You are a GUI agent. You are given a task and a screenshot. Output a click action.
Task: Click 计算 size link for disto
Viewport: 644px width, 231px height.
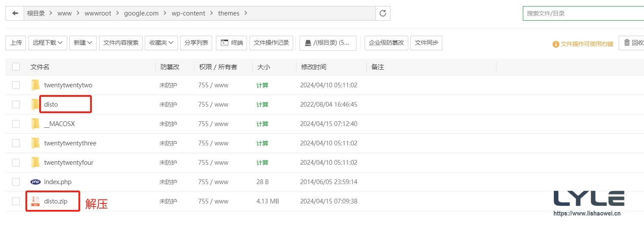click(x=262, y=105)
